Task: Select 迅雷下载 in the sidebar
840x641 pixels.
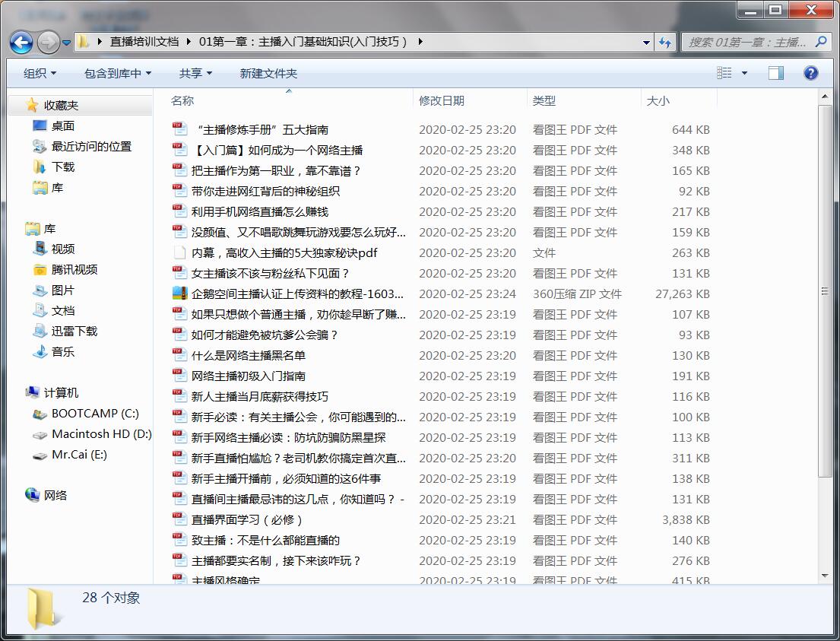Action: 76,331
